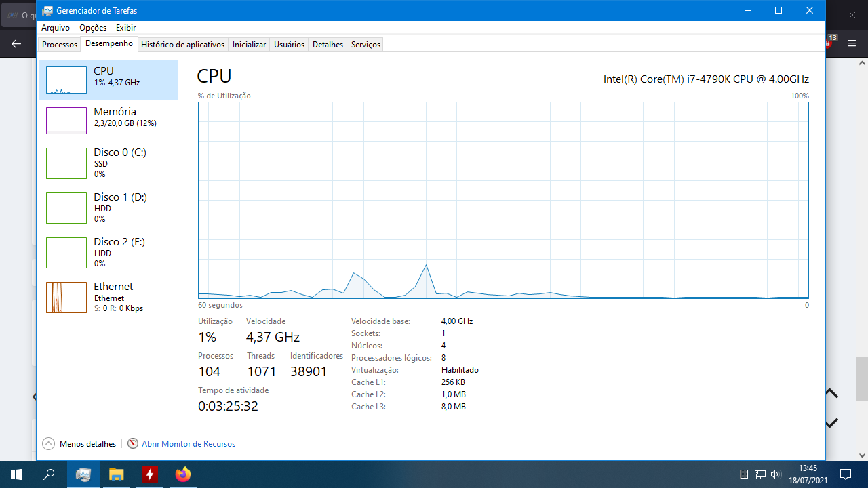
Task: Click the Cache L1 value 256 KB
Action: click(453, 382)
